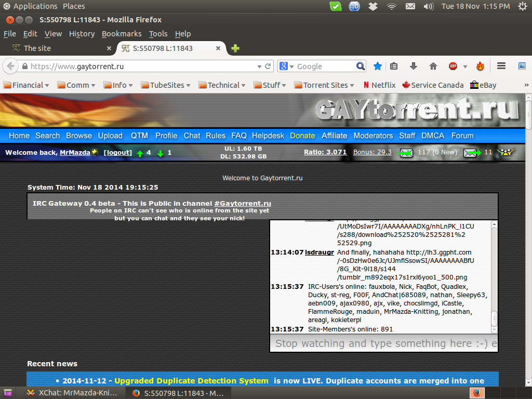Open the Firefox downloads arrow icon
Viewport: 532px width, 399px height.
pos(414,66)
